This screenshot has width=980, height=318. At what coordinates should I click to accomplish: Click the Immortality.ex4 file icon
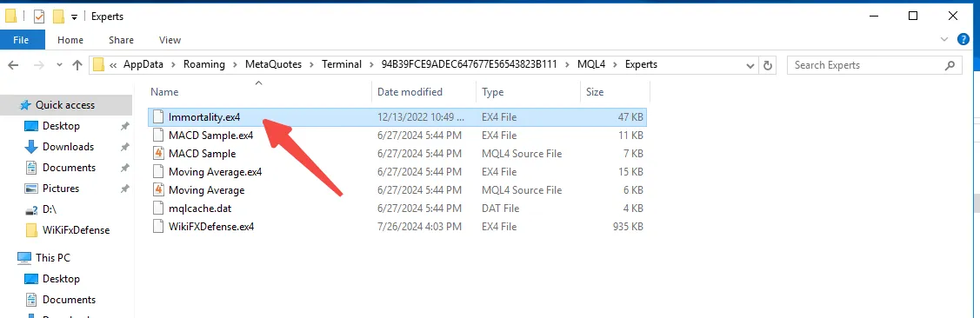(x=158, y=116)
